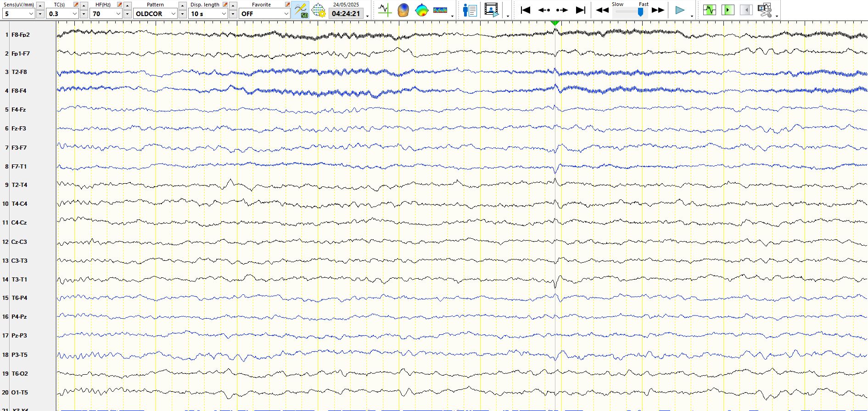Expand the toolbar overflow arrow after the time

(368, 16)
